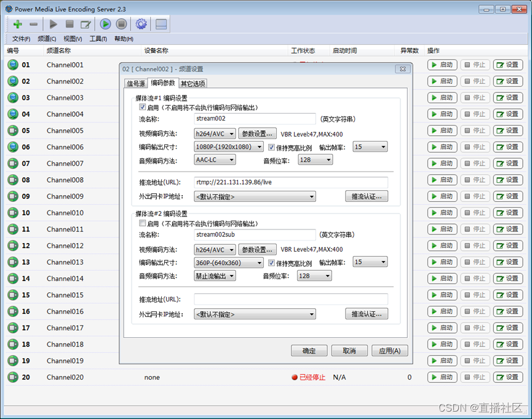Click the status icon of channel 20
532x419 pixels.
pyautogui.click(x=13, y=377)
